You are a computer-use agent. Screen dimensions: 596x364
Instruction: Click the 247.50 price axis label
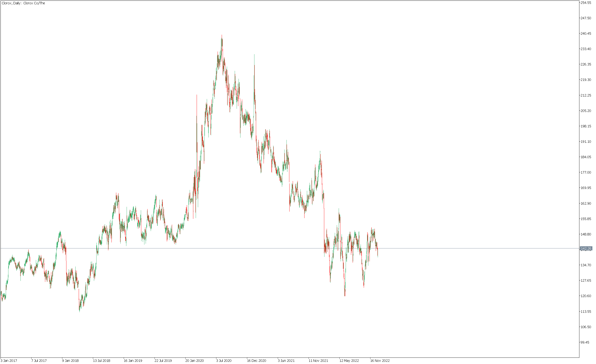click(586, 18)
